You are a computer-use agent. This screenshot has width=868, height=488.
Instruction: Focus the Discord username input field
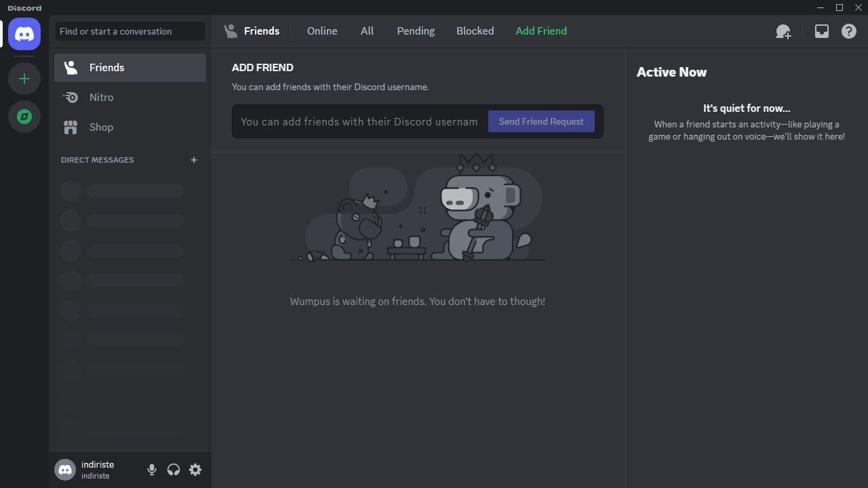coord(359,121)
